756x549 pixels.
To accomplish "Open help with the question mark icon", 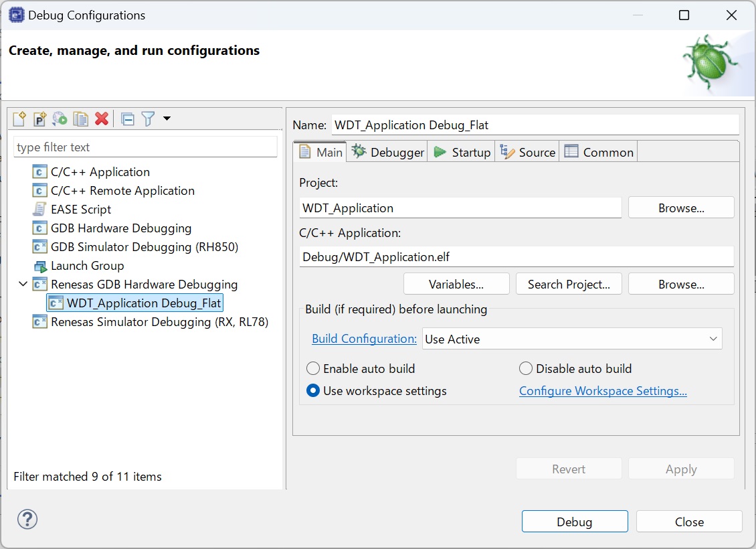I will tap(27, 520).
